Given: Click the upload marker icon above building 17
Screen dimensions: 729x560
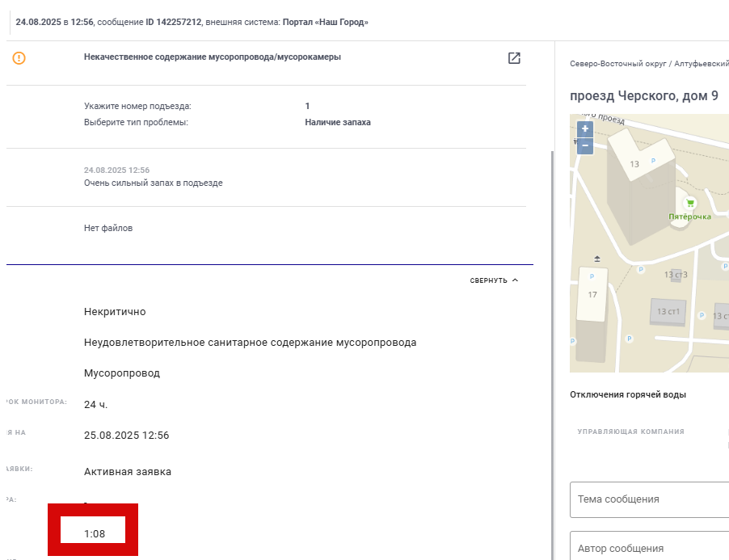Looking at the screenshot, I should (597, 259).
